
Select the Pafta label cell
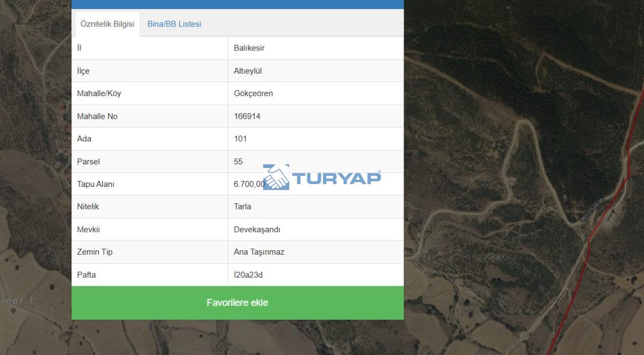pyautogui.click(x=150, y=275)
